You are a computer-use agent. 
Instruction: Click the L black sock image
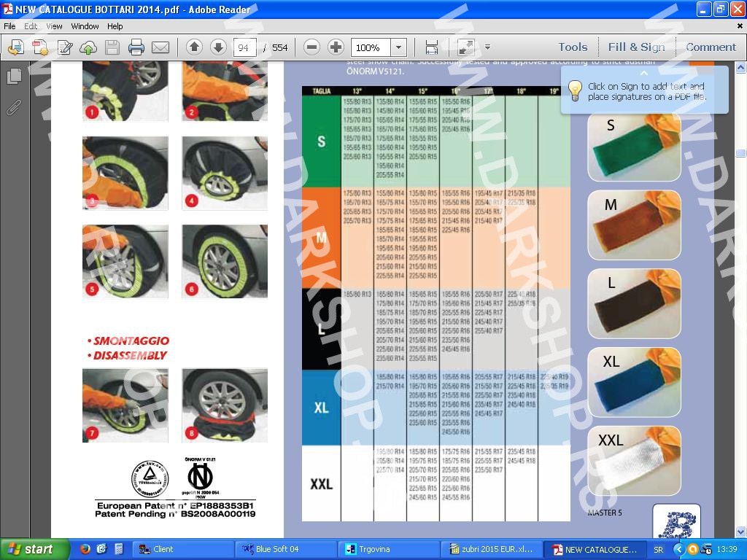[x=634, y=303]
